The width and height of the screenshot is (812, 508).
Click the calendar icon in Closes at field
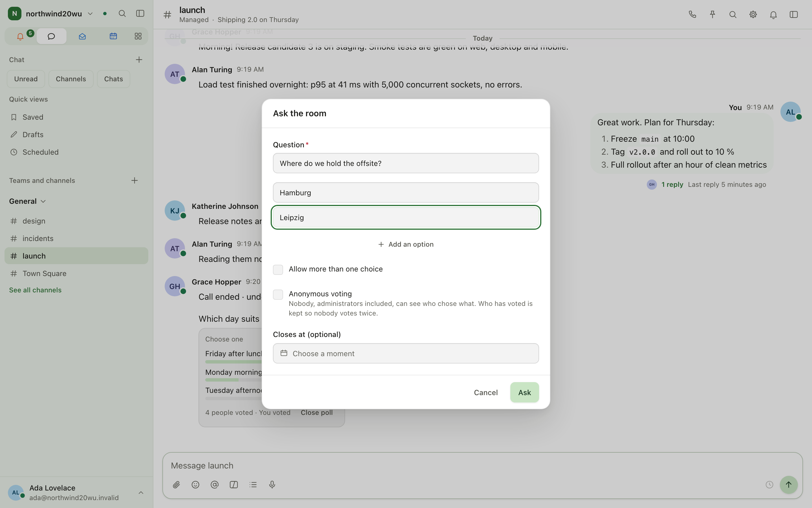pyautogui.click(x=284, y=353)
